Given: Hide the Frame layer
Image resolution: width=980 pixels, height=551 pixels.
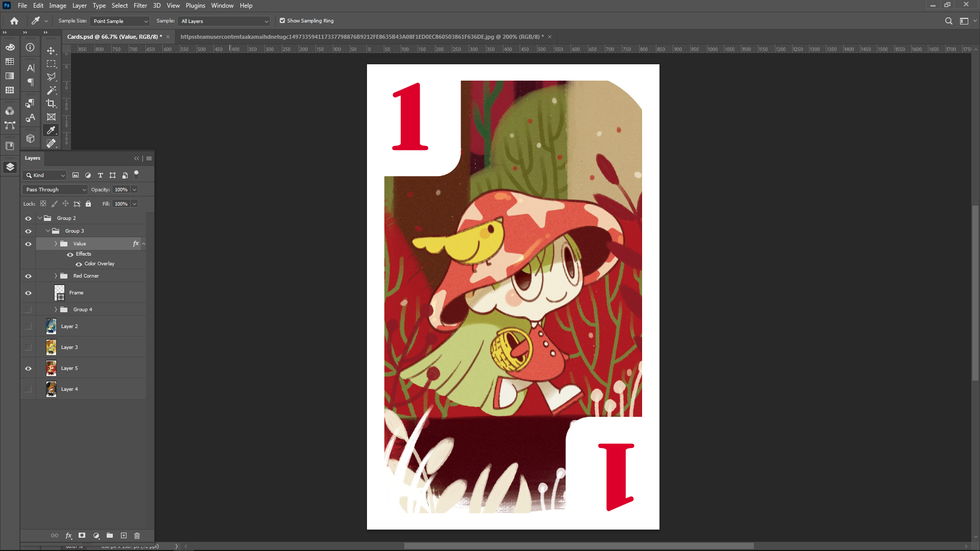Looking at the screenshot, I should (x=28, y=293).
